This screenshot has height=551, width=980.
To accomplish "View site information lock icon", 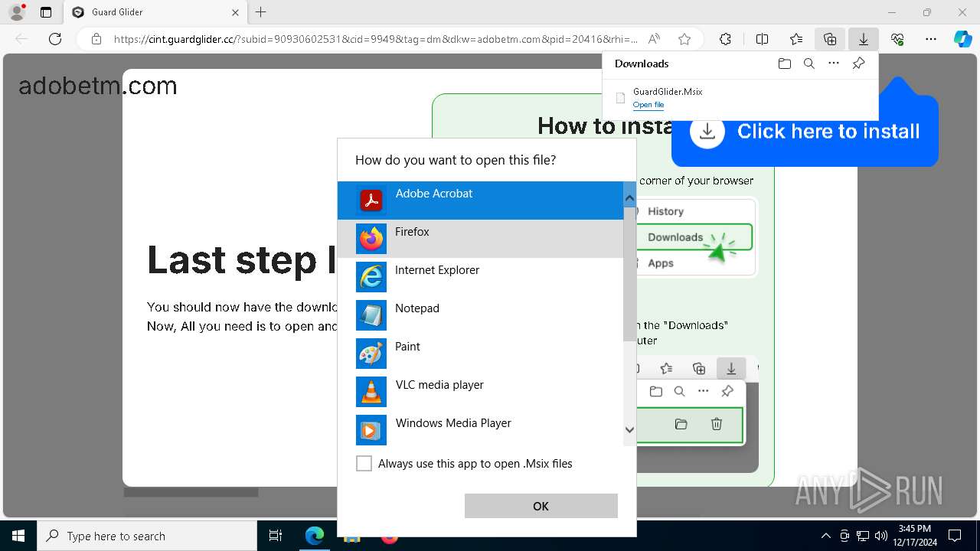I will [96, 39].
